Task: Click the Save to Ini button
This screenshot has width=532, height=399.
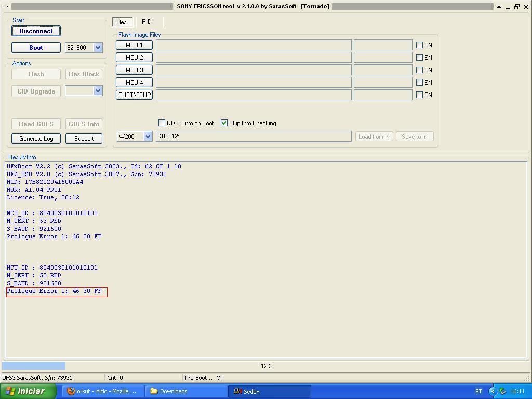Action: pyautogui.click(x=415, y=137)
